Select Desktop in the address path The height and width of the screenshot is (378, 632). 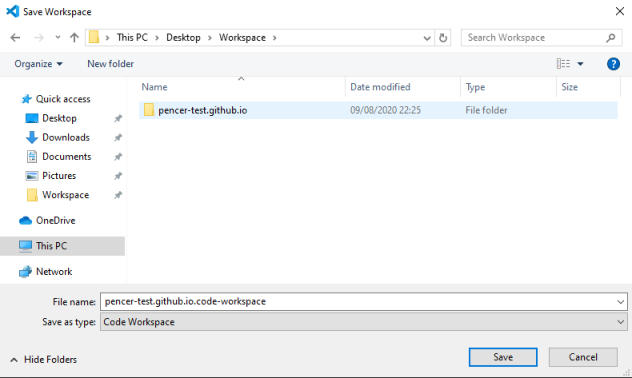point(183,37)
